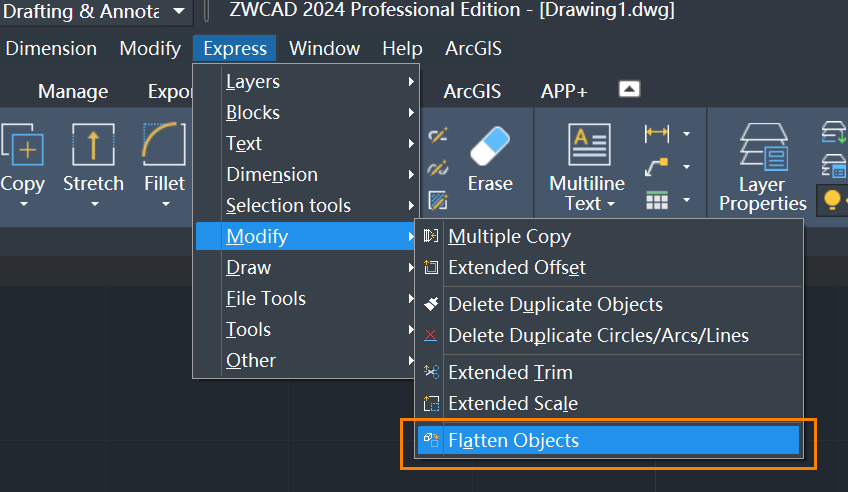Choose Extended Trim command
The image size is (848, 492).
pos(608,372)
